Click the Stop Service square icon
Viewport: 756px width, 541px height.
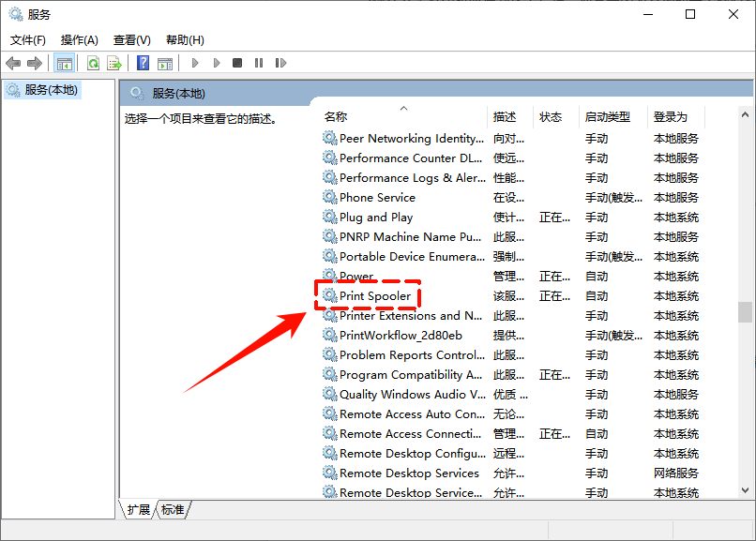pos(237,63)
